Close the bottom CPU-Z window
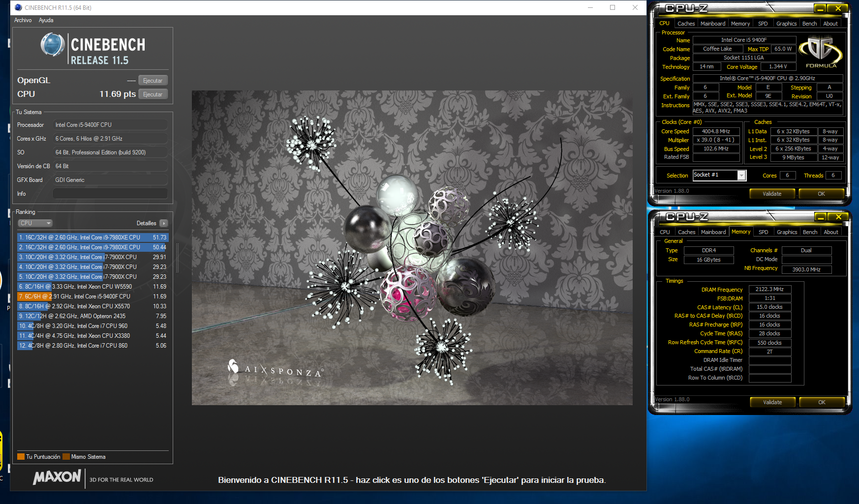The width and height of the screenshot is (859, 504). click(x=838, y=217)
